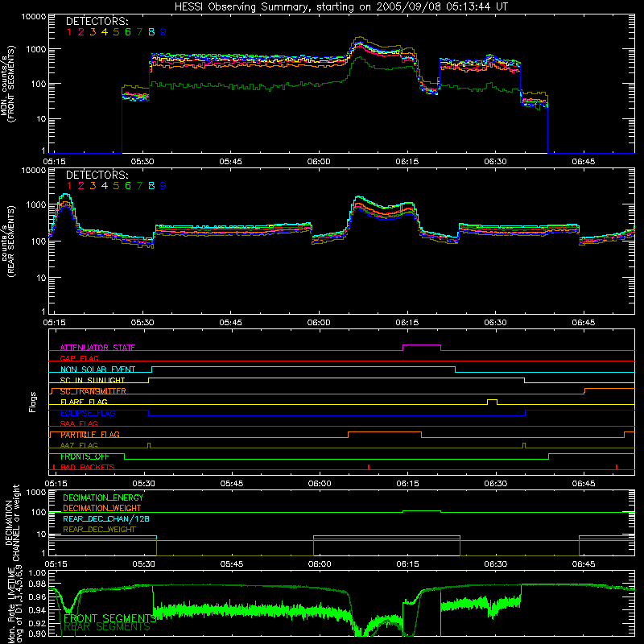Click the 05:30 tick label under the front-segments plot
Screen dimensions: 644x644
142,162
